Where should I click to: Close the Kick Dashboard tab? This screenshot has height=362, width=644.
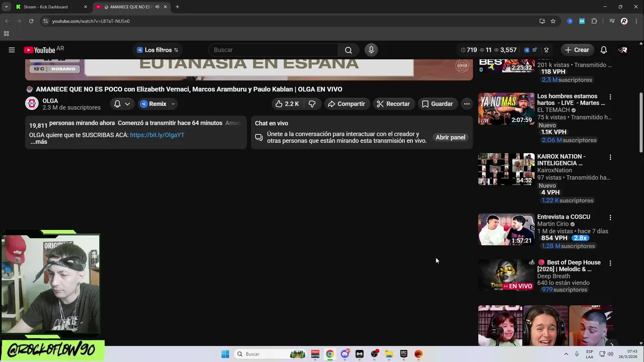coord(85,7)
